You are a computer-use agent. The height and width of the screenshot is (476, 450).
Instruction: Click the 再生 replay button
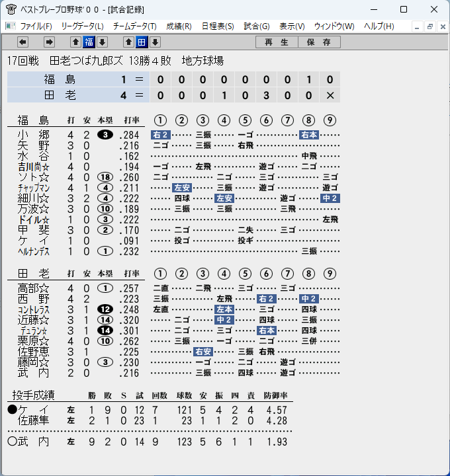277,42
